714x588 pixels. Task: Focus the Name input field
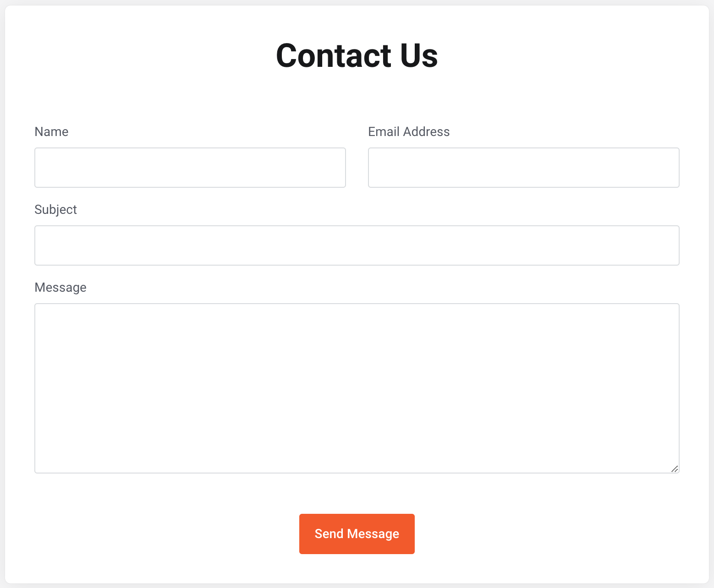point(190,168)
